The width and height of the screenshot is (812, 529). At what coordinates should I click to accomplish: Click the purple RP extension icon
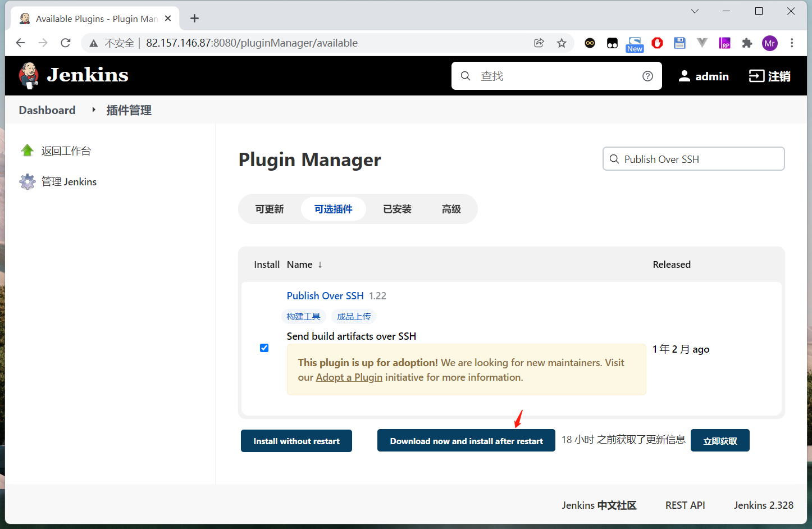pyautogui.click(x=724, y=43)
